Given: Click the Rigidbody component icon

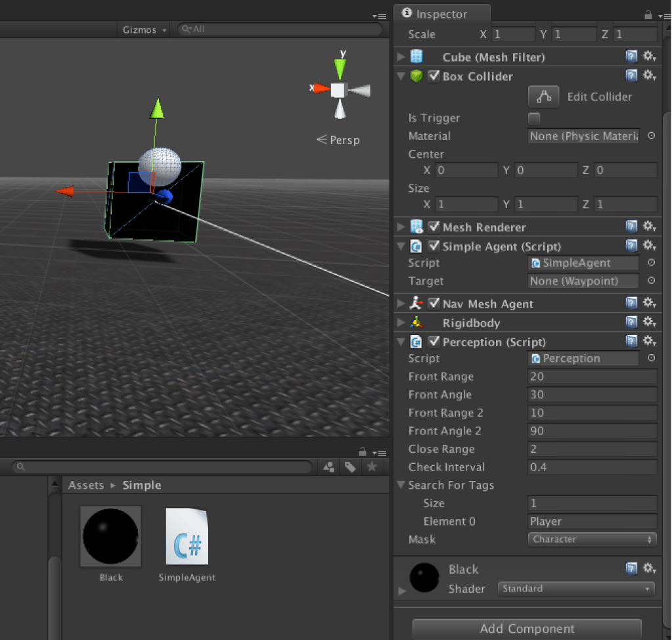Looking at the screenshot, I should [416, 321].
